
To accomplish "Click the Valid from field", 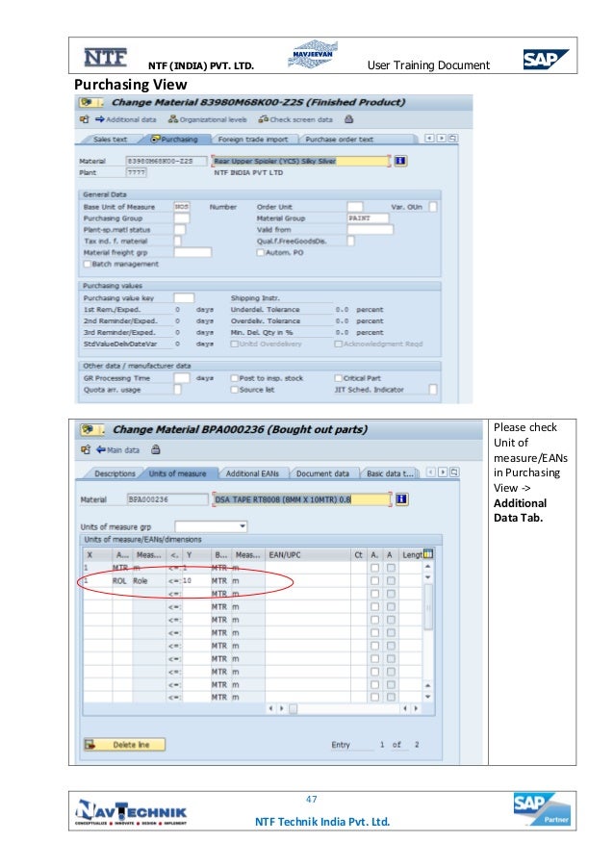I will [x=370, y=229].
